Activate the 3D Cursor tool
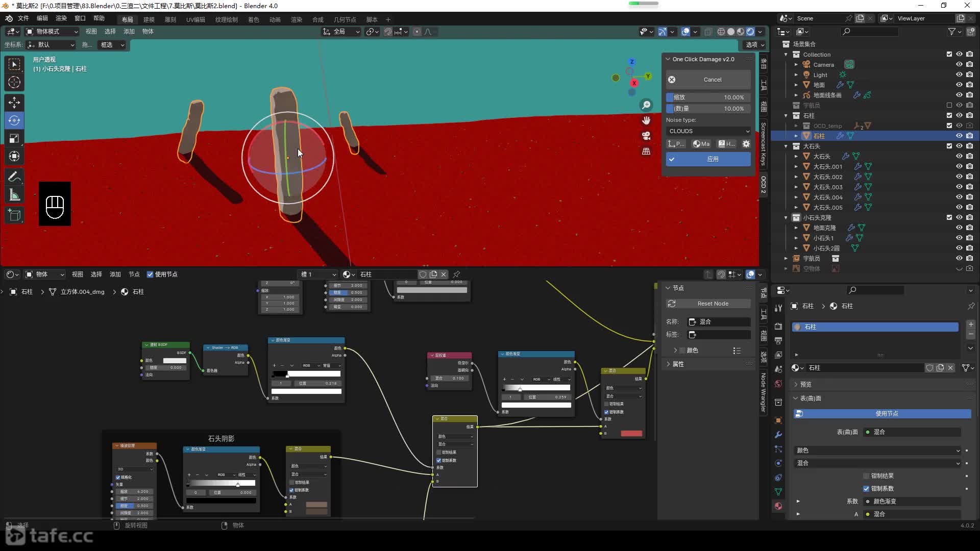This screenshot has height=551, width=980. 14,82
